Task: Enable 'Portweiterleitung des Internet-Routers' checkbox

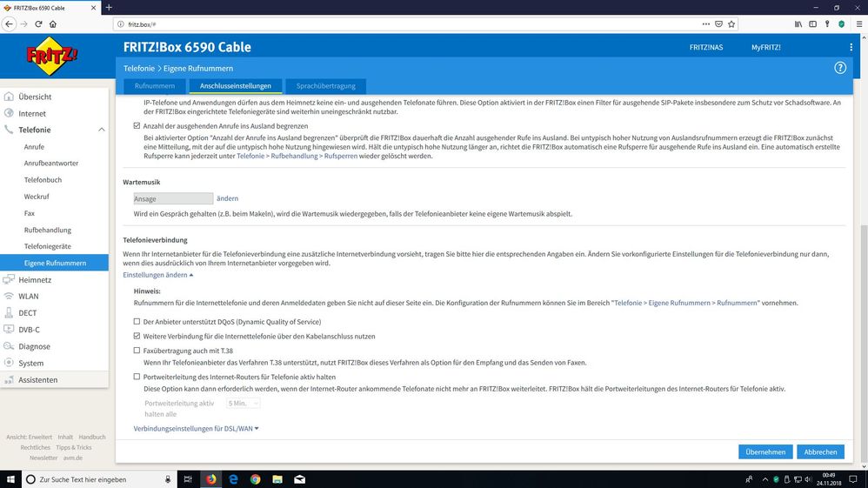Action: [x=137, y=376]
